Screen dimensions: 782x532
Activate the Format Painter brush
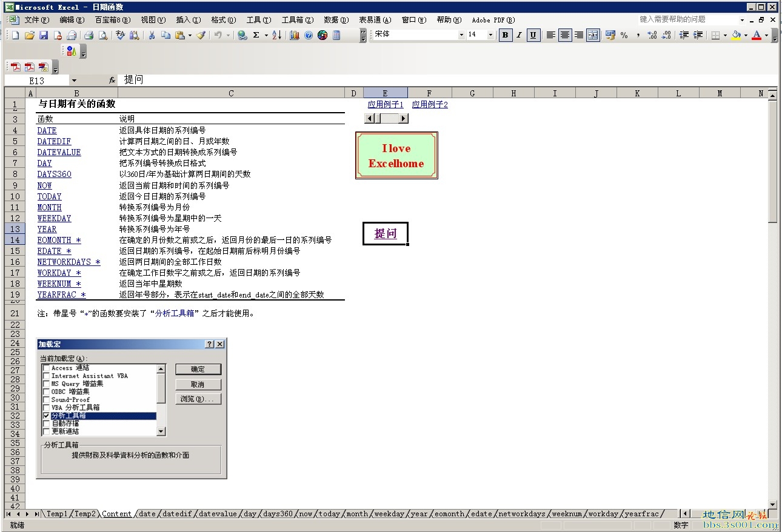[201, 35]
